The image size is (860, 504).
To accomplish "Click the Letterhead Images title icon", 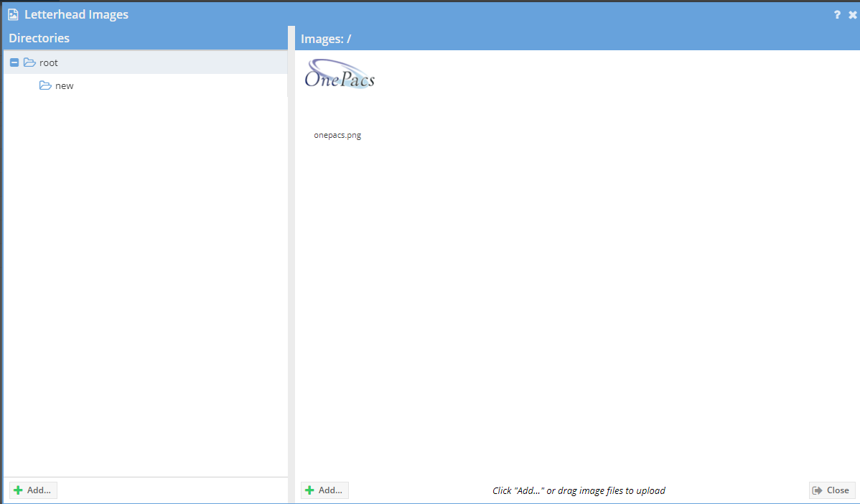I will tap(13, 15).
